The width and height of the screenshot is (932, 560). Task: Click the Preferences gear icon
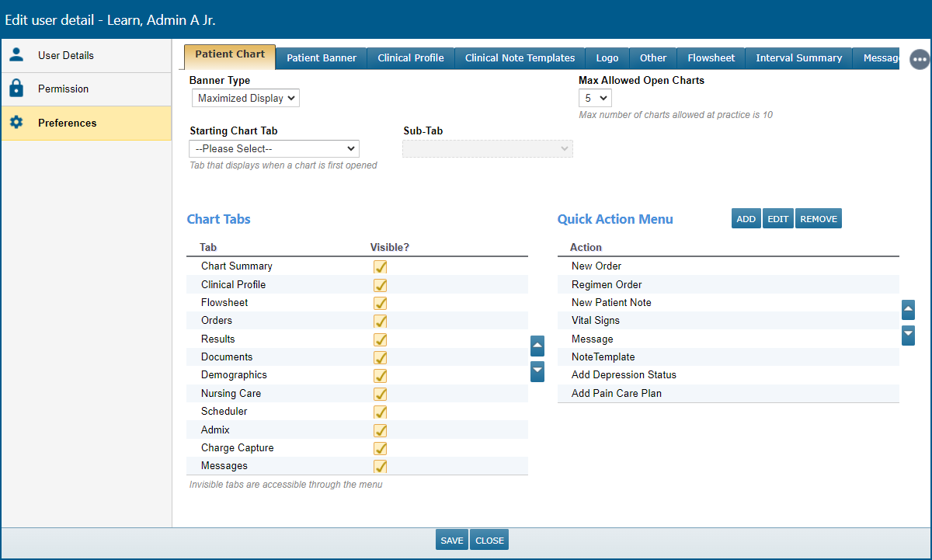click(17, 123)
